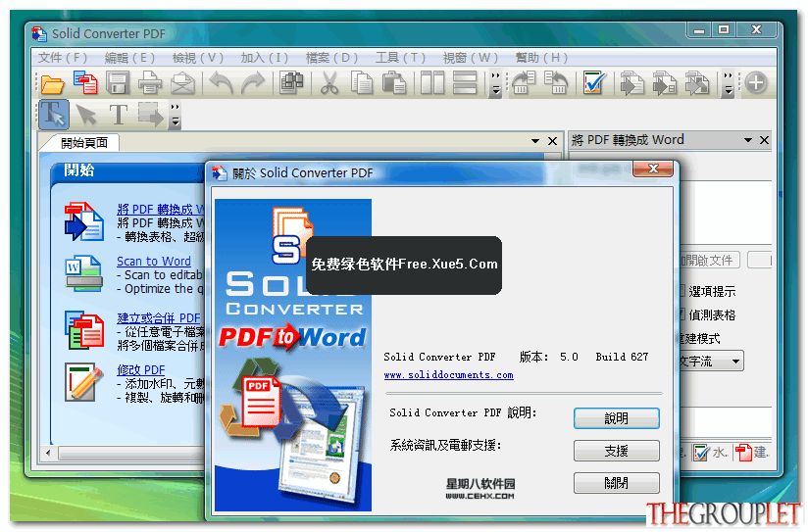This screenshot has height=532, width=808.
Task: Click the 支援 button in About dialog
Action: coord(617,452)
